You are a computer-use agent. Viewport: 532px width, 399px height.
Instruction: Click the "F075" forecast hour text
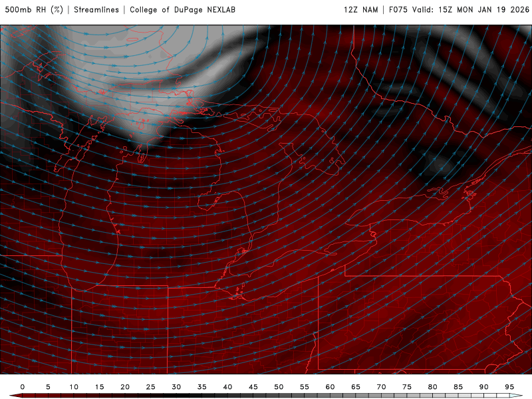[x=398, y=10]
